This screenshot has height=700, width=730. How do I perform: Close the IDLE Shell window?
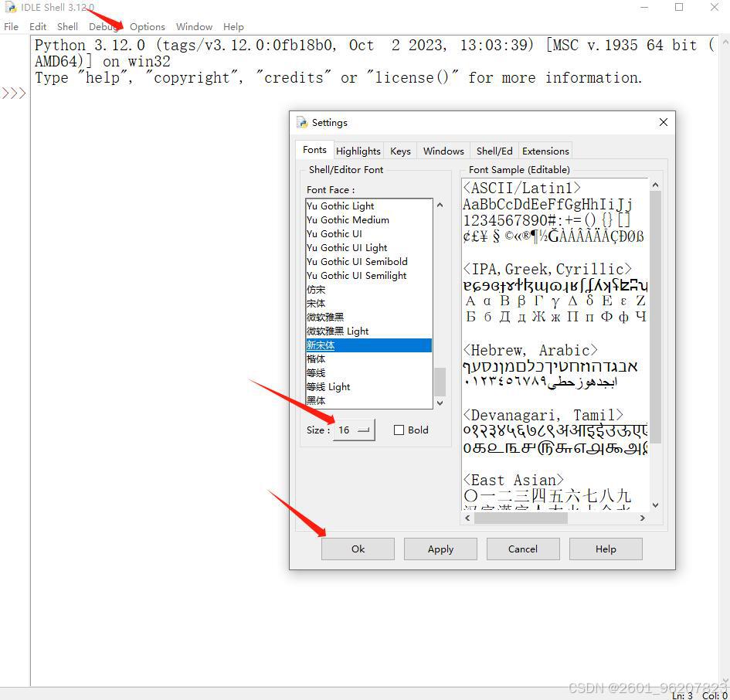715,7
